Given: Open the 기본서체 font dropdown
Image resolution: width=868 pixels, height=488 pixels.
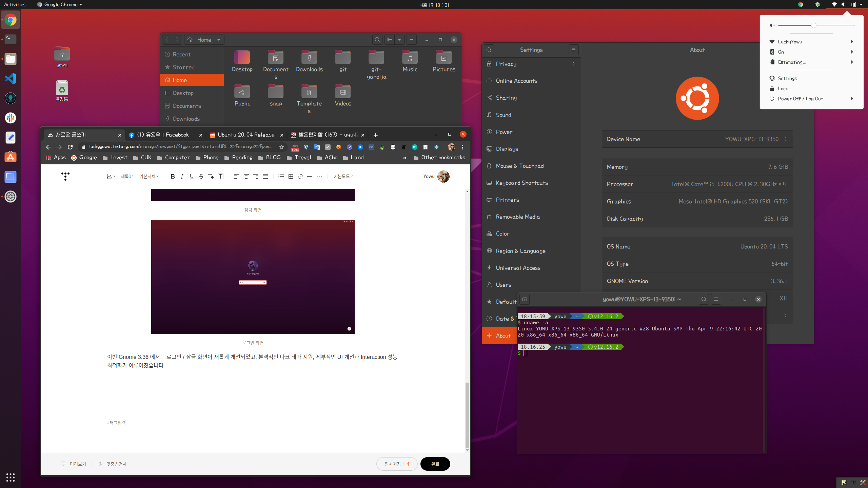Looking at the screenshot, I should click(149, 176).
